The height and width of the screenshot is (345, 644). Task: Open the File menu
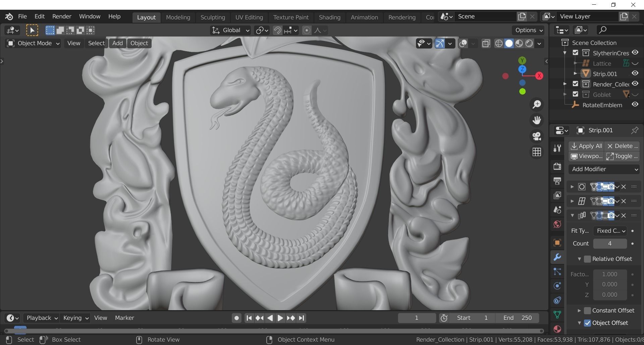(22, 16)
